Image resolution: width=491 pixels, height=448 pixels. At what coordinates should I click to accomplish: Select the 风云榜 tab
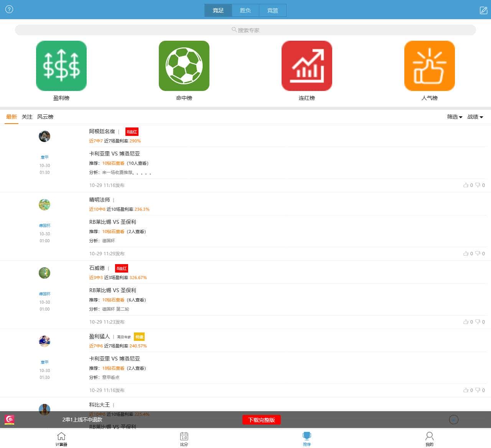45,117
